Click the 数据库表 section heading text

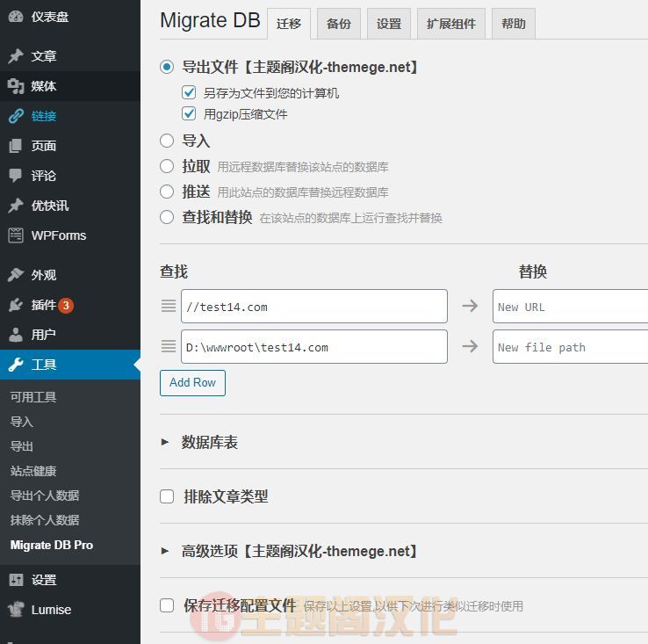(x=210, y=442)
